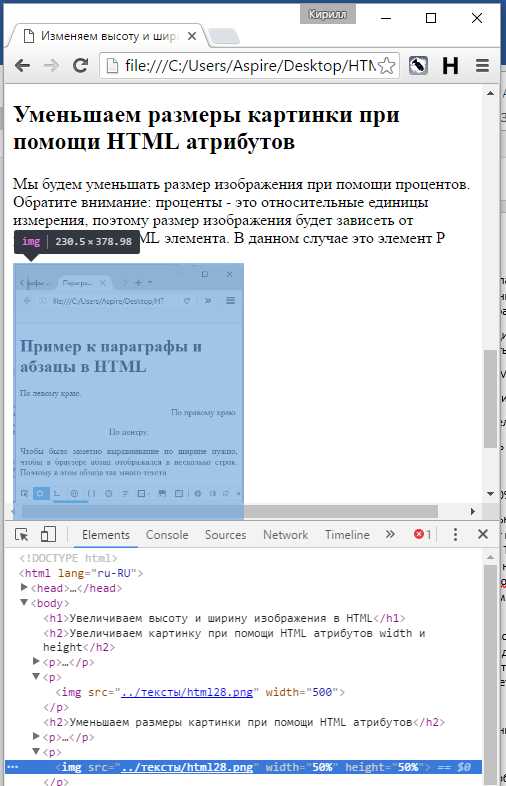Click width="500" attribute value
Screen dimensions: 506x786
322,692
